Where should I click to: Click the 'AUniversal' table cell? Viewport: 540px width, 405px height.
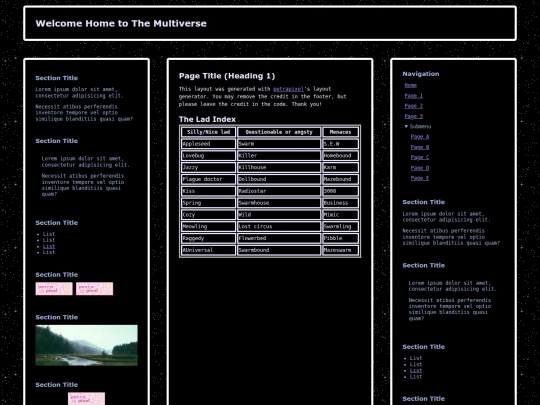pos(208,250)
